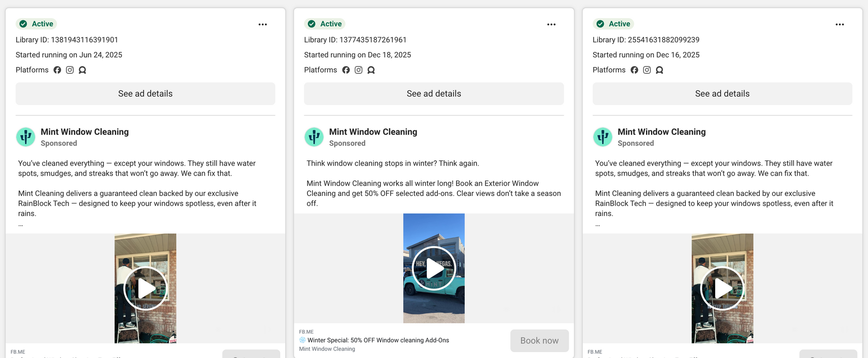868x358 pixels.
Task: Click Facebook platform icon on Dec 16 ad
Action: click(634, 70)
